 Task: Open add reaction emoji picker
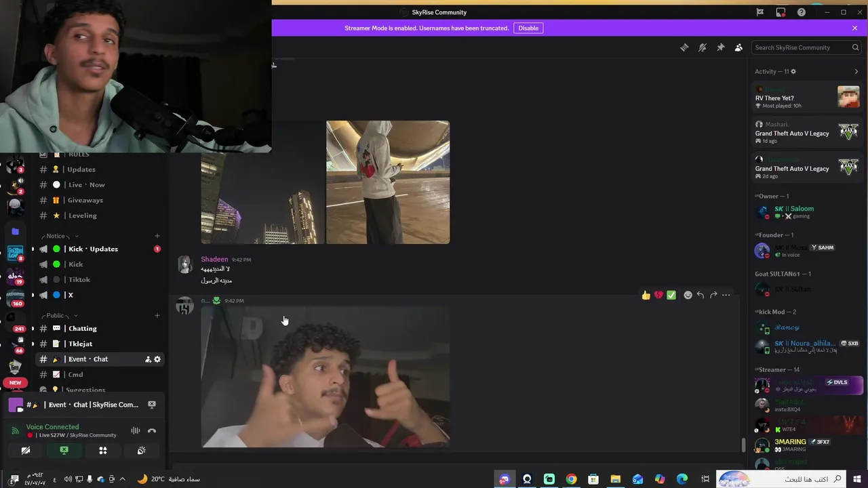click(x=688, y=295)
